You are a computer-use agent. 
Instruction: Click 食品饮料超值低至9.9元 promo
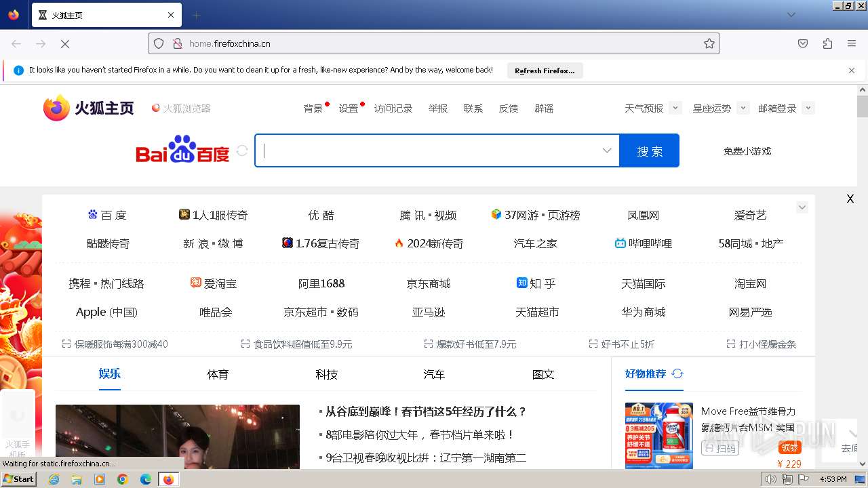tap(296, 344)
